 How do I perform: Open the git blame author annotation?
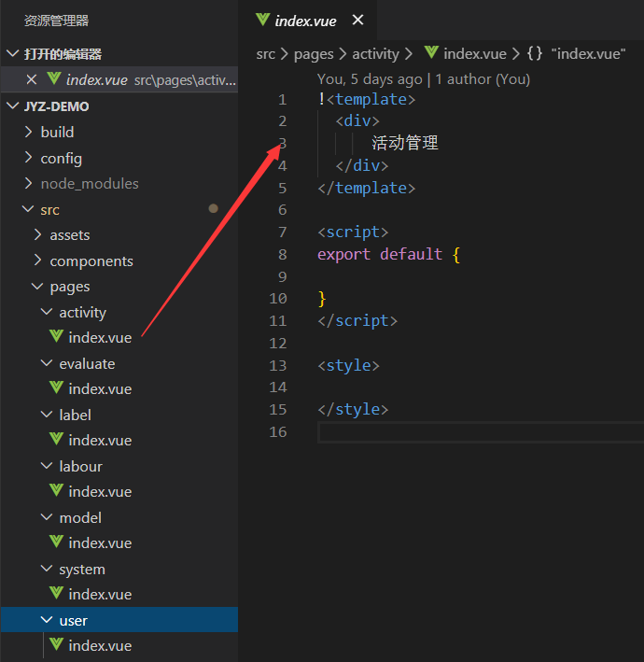tap(424, 79)
